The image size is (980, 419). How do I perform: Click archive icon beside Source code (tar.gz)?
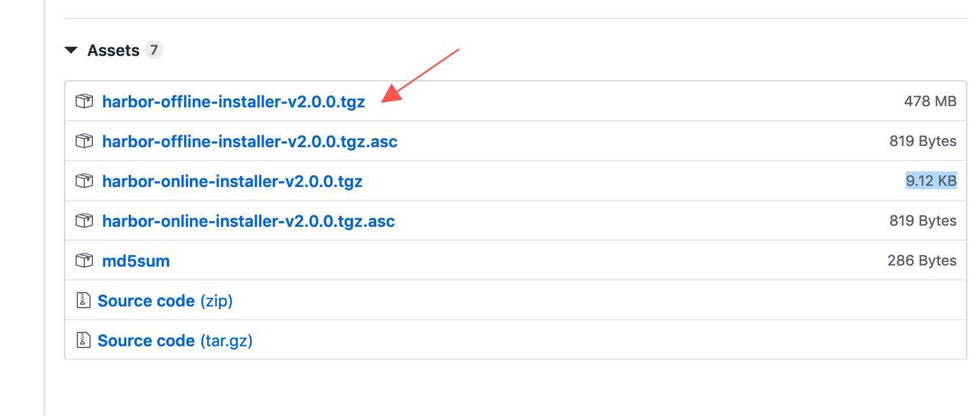(x=84, y=341)
